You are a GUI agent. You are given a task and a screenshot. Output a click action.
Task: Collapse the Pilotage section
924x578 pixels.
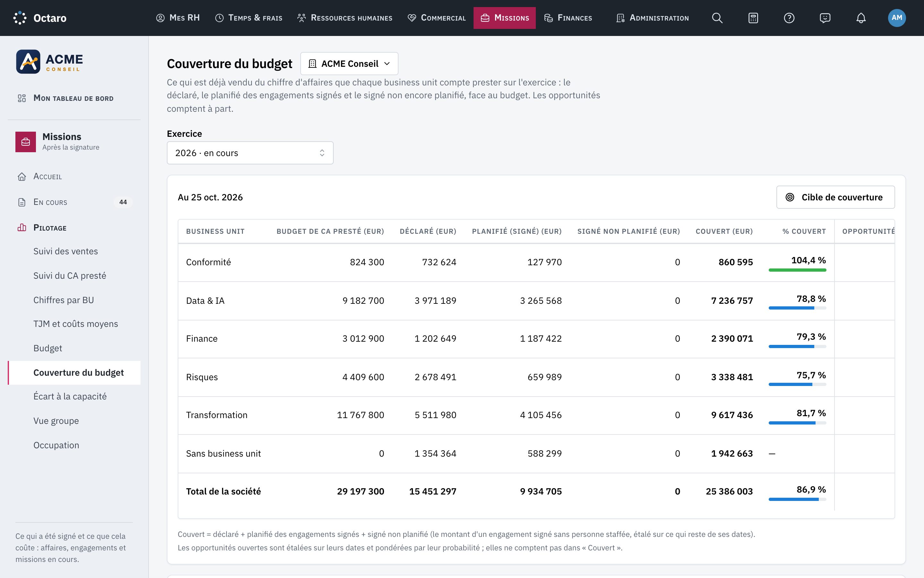pyautogui.click(x=74, y=228)
